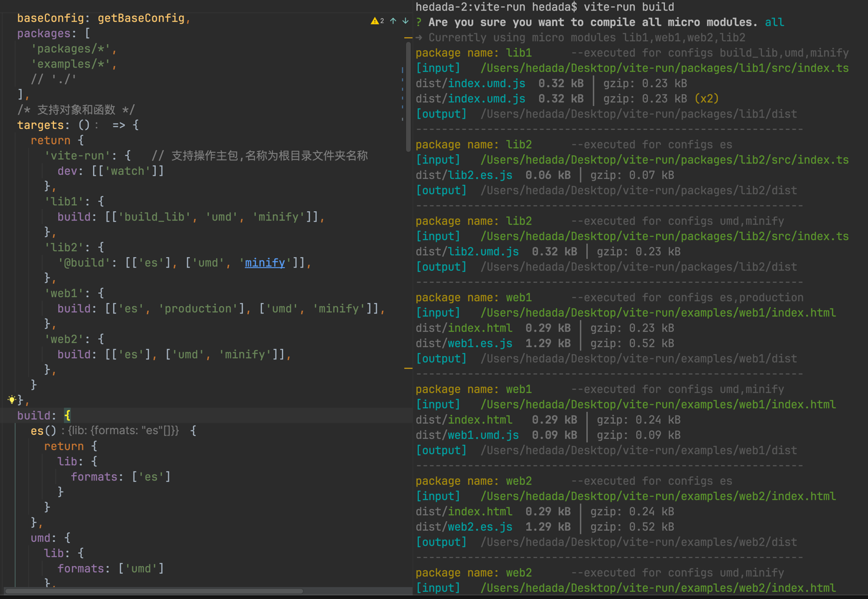
Task: Click the 'web2' key in targets
Action: (x=64, y=340)
